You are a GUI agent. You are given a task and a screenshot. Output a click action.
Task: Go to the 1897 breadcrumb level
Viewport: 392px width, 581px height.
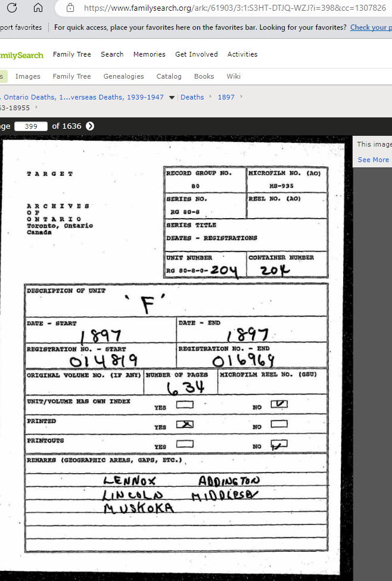226,97
